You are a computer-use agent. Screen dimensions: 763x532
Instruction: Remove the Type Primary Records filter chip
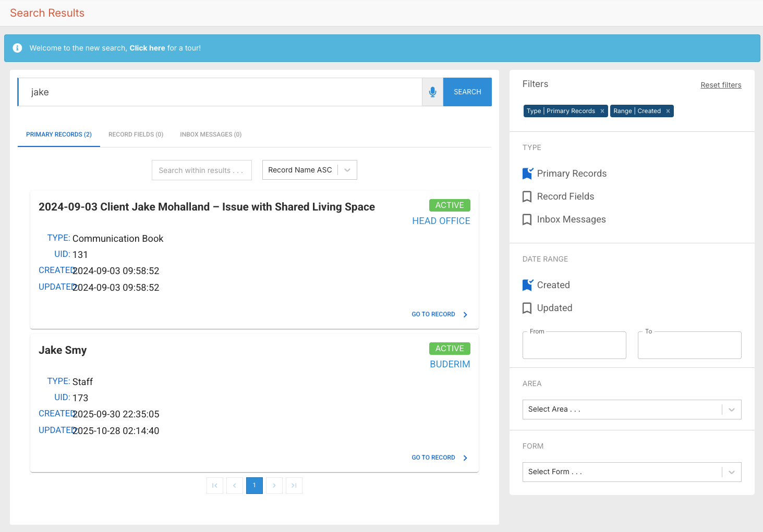(602, 111)
